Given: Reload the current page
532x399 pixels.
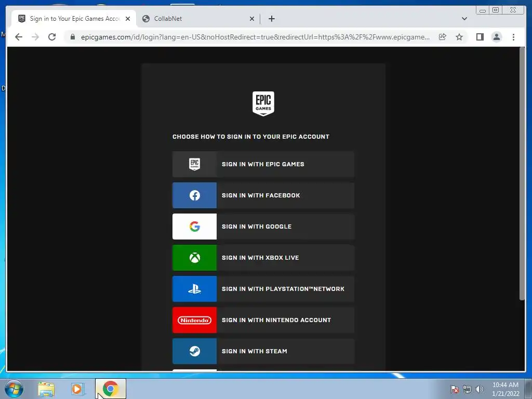Looking at the screenshot, I should coord(52,37).
